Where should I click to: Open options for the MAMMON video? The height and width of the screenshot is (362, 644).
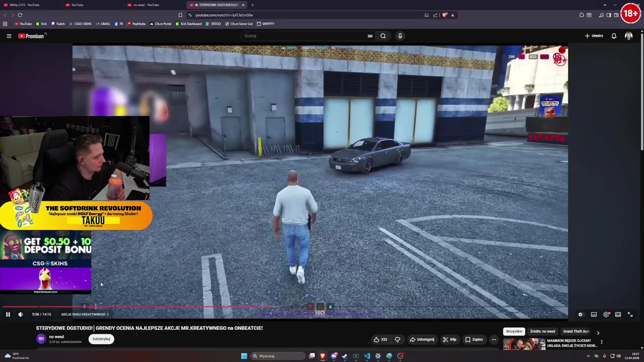(x=601, y=342)
